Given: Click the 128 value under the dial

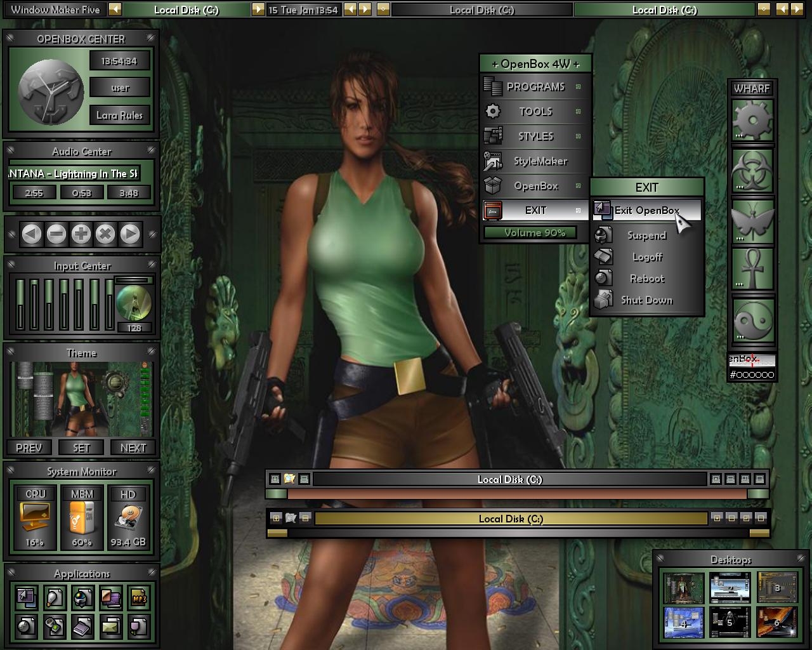Looking at the screenshot, I should coord(134,328).
